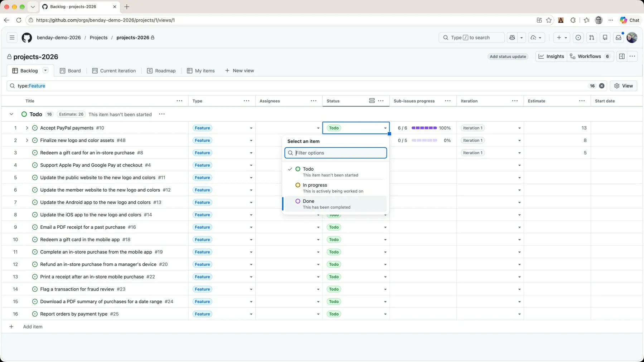Collapse the Todo group
Image resolution: width=644 pixels, height=362 pixels.
click(x=11, y=114)
